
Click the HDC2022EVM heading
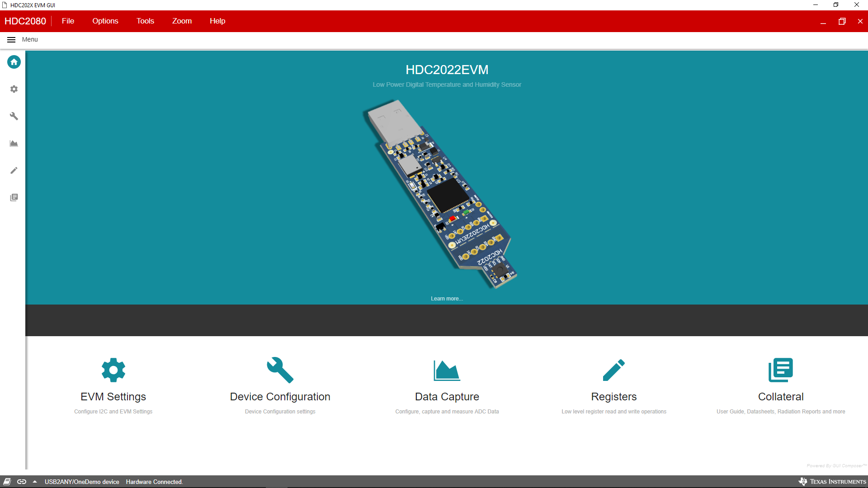(x=447, y=70)
